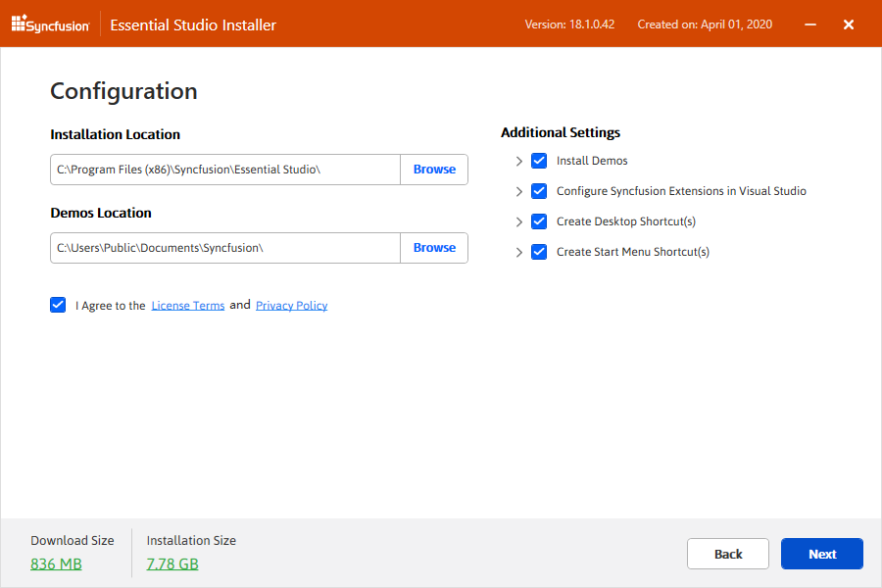Image resolution: width=882 pixels, height=588 pixels.
Task: Click the Essential Studio Installer title text
Action: coord(193,25)
